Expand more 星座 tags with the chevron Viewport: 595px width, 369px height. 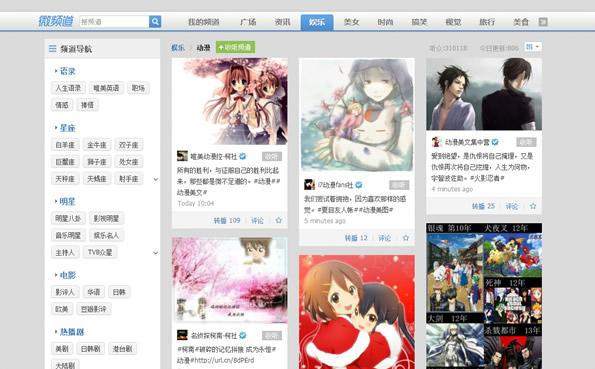click(156, 179)
